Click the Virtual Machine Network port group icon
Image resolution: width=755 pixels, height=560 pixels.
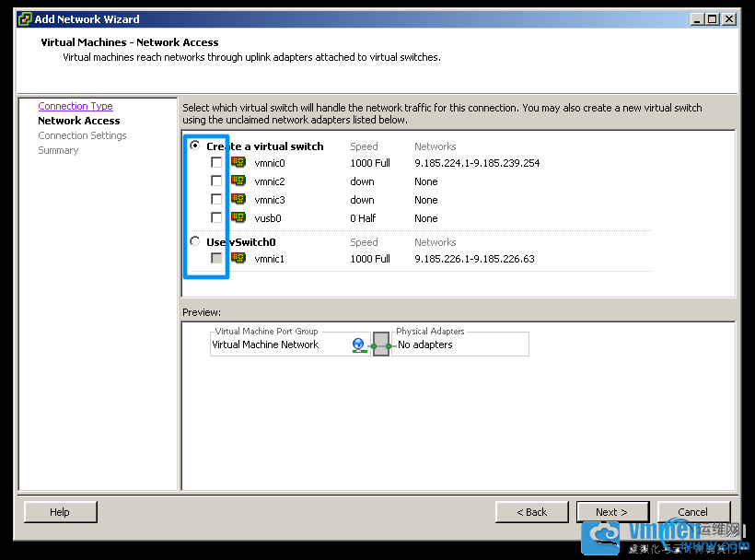click(359, 344)
